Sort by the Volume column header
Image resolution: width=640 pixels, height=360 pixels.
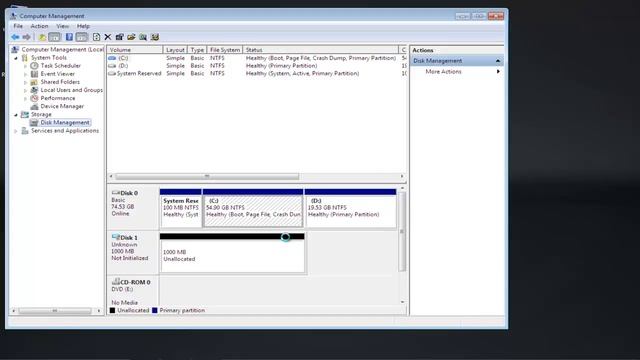tap(135, 50)
